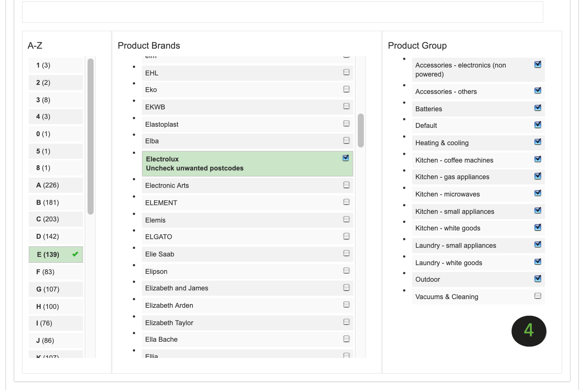Screen dimensions: 588x390
Task: Uncheck Accessories - electronics (non powered) group
Action: tap(538, 64)
